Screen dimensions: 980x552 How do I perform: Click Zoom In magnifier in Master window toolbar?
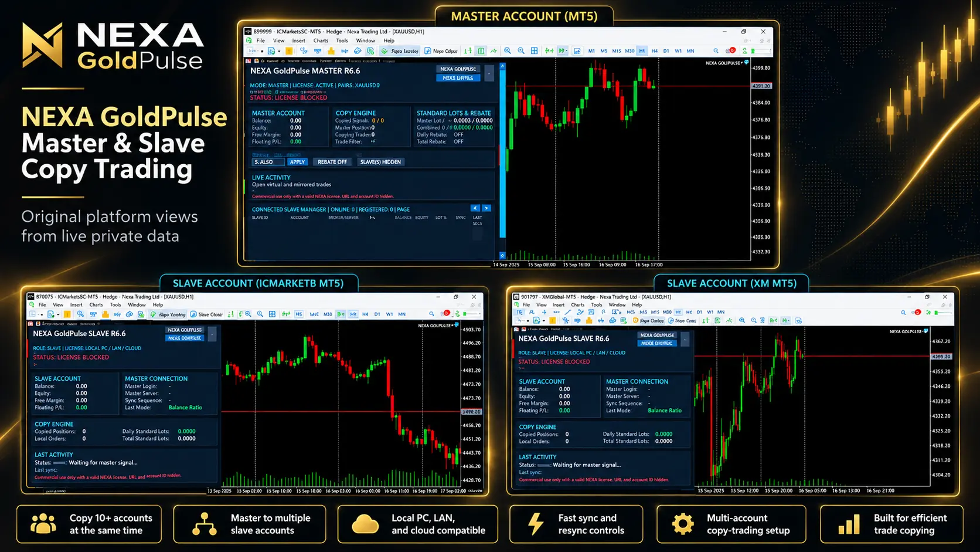coord(507,51)
